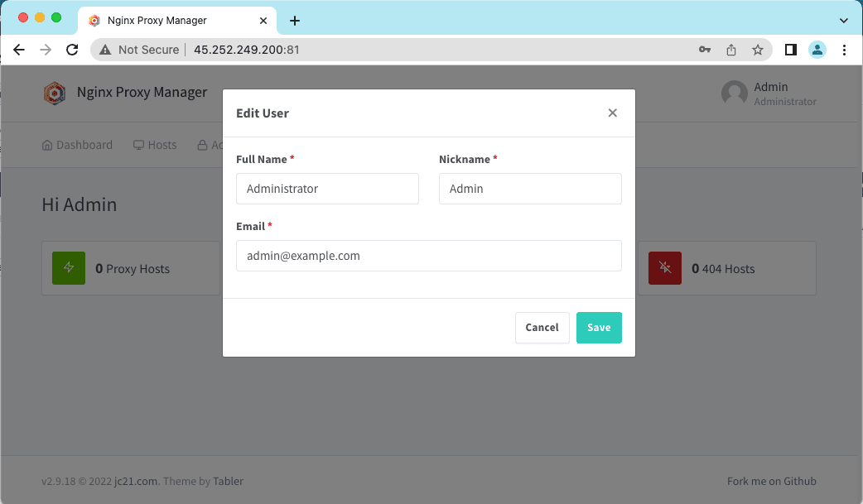Save the Edit User form
863x504 pixels.
tap(599, 328)
